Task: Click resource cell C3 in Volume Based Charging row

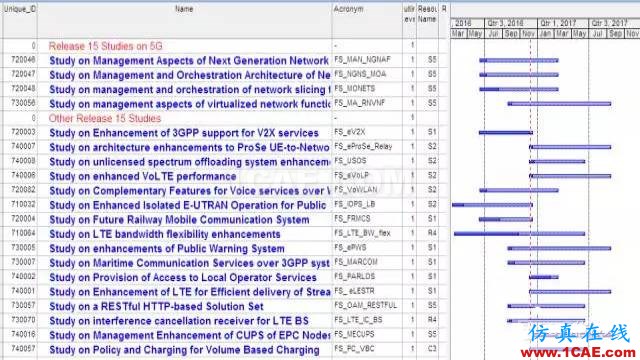Action: click(432, 349)
